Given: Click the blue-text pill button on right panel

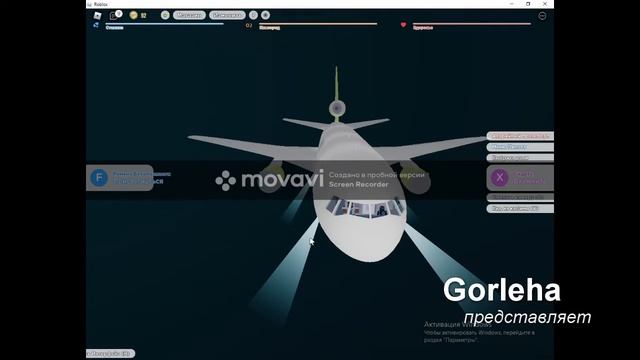Looking at the screenshot, I should click(520, 147).
